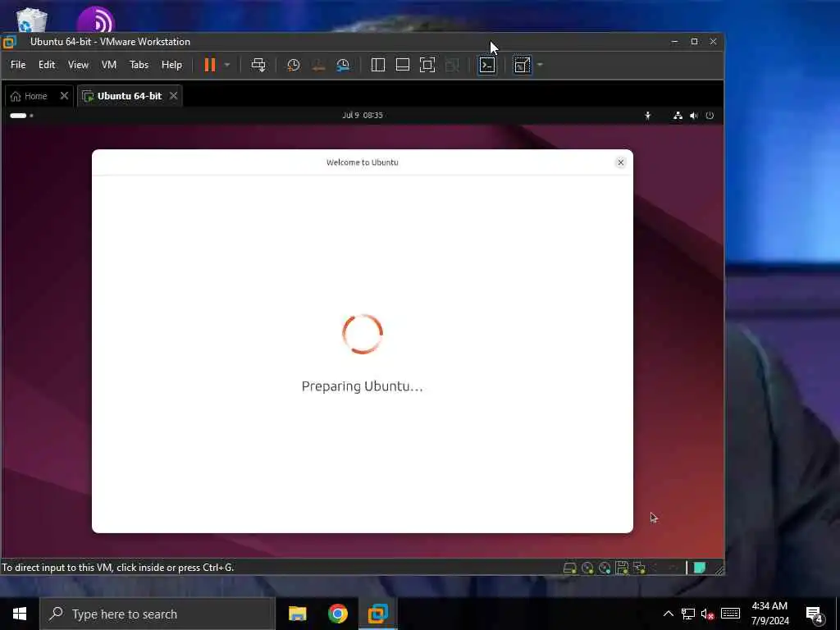840x630 pixels.
Task: Close the Welcome to Ubuntu dialog
Action: pyautogui.click(x=620, y=162)
